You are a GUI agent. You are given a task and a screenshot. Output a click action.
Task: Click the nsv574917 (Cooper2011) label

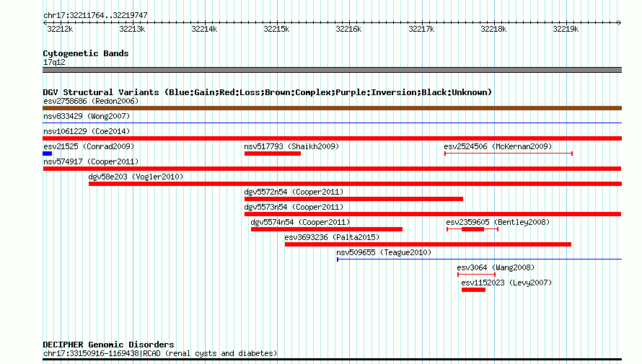click(x=91, y=161)
